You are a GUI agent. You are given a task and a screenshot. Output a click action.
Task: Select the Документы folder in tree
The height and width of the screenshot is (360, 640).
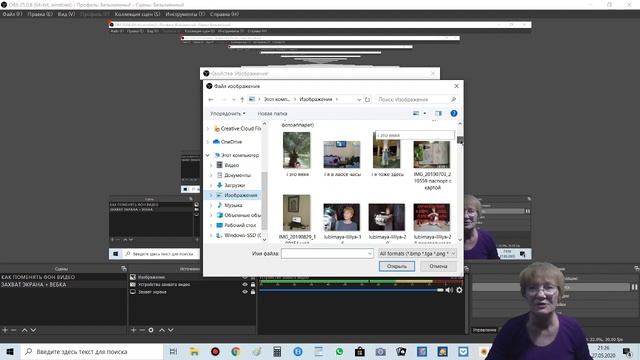pos(237,175)
